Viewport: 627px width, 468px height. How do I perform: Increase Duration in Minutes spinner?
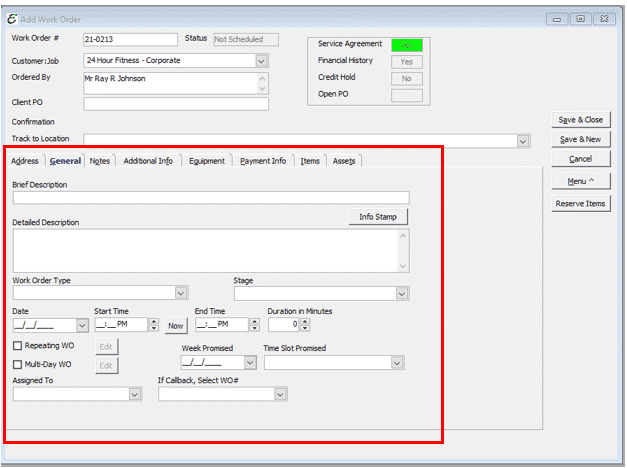[x=305, y=321]
